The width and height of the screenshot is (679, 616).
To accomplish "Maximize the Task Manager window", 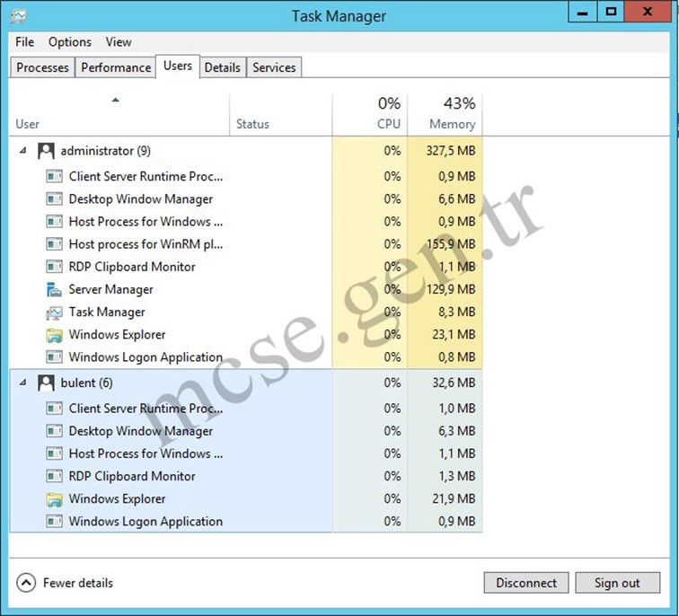I will pyautogui.click(x=611, y=12).
